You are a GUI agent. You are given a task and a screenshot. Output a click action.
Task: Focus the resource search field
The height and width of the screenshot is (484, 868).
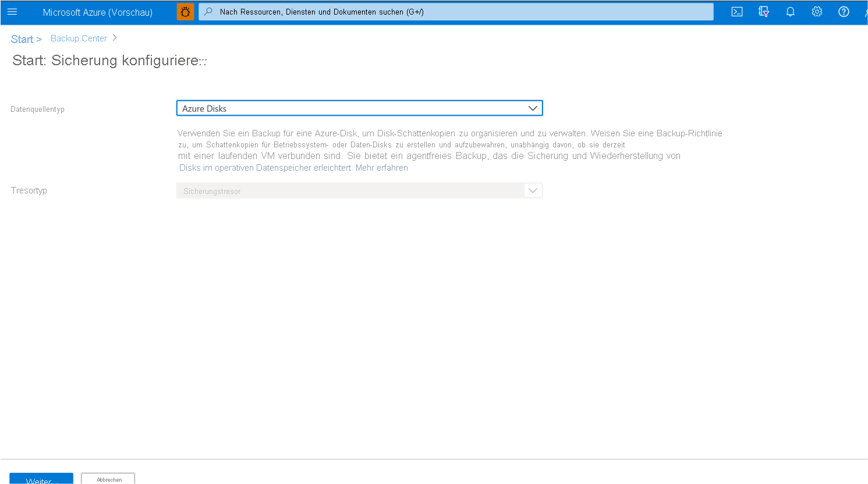[456, 12]
